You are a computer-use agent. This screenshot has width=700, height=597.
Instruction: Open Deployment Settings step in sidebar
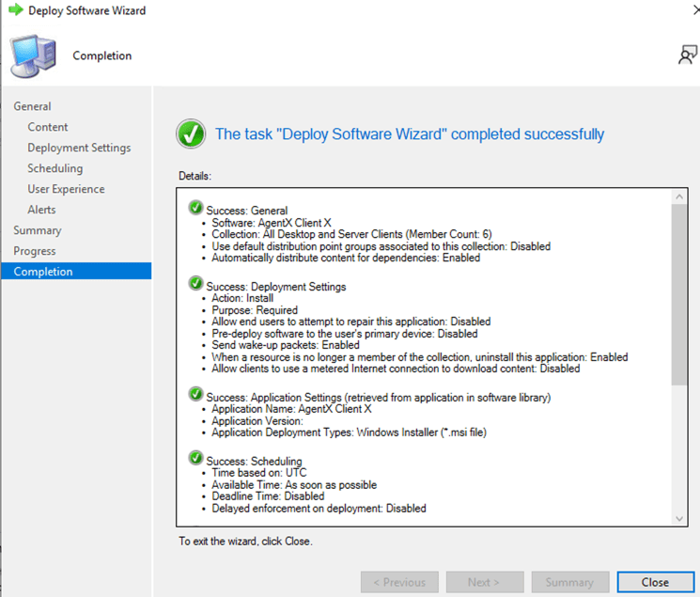click(79, 148)
